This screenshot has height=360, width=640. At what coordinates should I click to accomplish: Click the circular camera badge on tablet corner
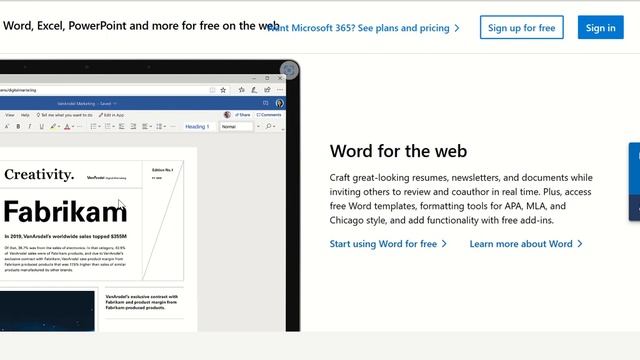(x=289, y=70)
